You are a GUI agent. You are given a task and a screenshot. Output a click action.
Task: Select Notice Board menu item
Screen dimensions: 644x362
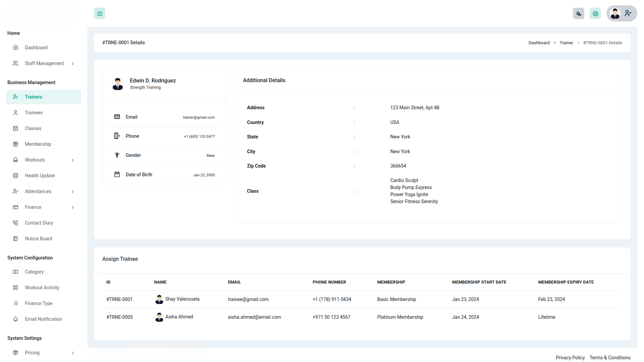tap(38, 239)
